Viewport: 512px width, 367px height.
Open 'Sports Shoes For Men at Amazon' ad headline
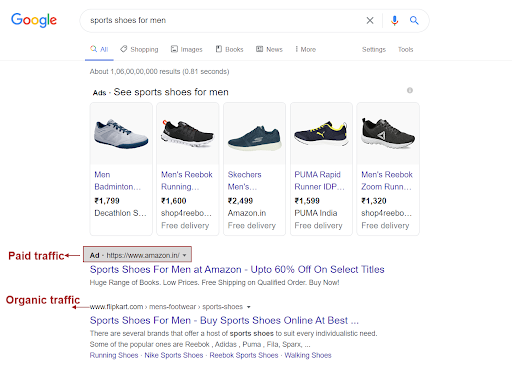coord(237,269)
